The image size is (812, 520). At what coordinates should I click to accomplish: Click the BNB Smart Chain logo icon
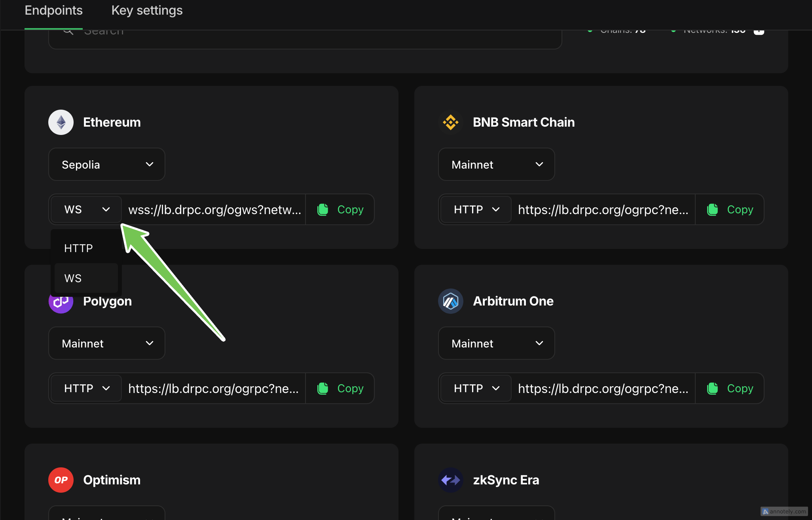click(450, 122)
